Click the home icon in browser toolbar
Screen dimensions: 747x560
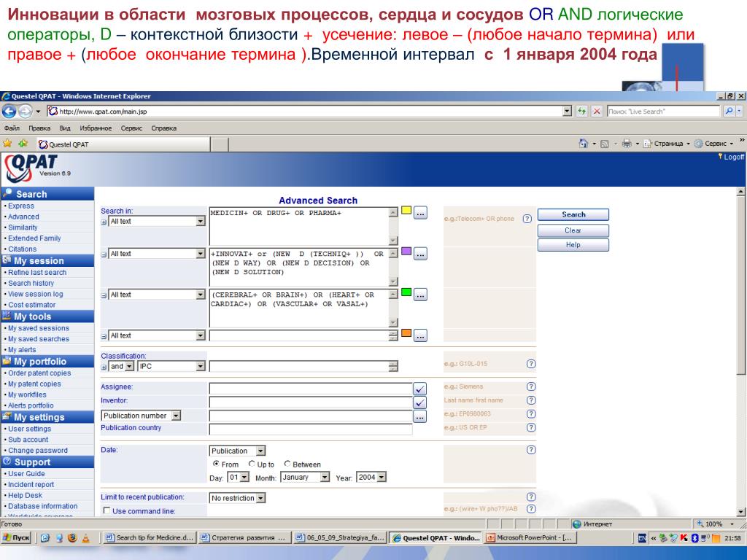583,144
